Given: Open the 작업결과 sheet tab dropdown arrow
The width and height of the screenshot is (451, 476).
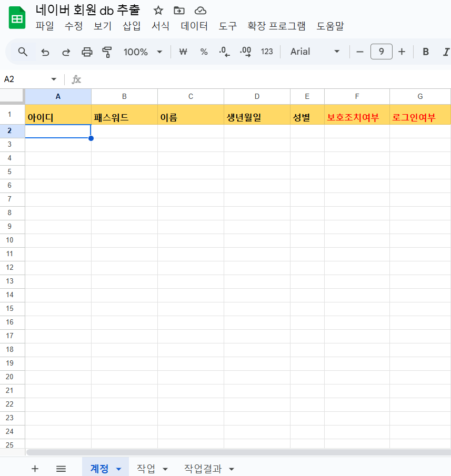Looking at the screenshot, I should [x=232, y=469].
